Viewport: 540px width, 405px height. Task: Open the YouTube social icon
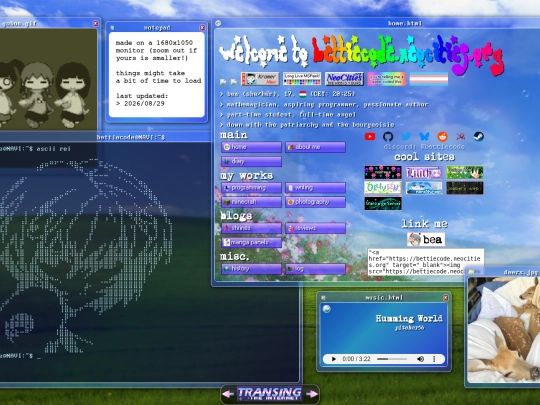pyautogui.click(x=370, y=136)
